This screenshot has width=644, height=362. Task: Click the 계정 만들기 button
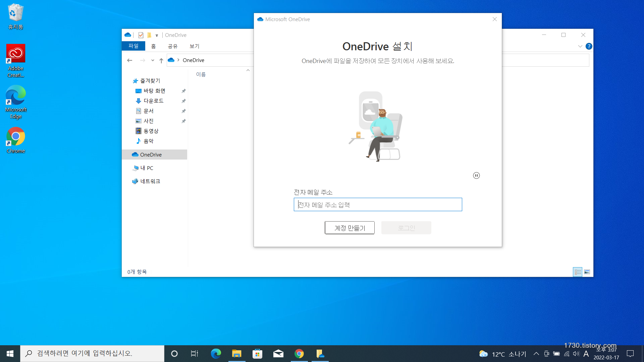[350, 228]
